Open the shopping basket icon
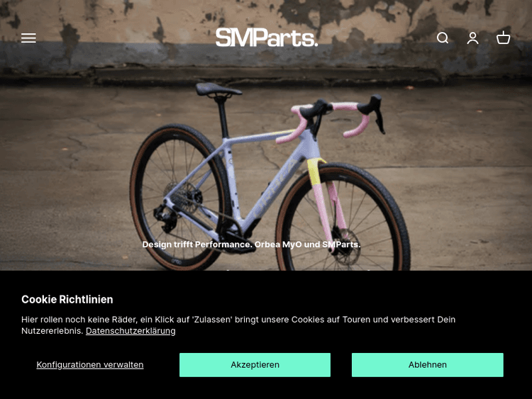The height and width of the screenshot is (399, 532). click(x=503, y=38)
